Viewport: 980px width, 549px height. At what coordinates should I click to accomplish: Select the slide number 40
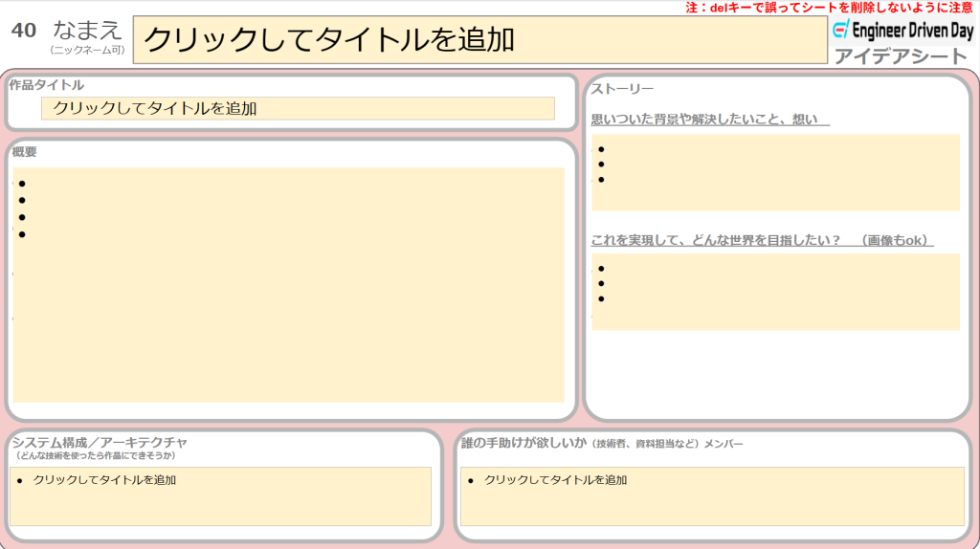(x=24, y=31)
